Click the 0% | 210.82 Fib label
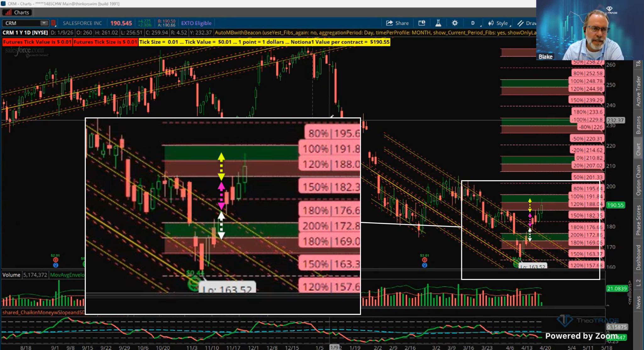Viewport: 644px width, 350px height. click(x=589, y=158)
